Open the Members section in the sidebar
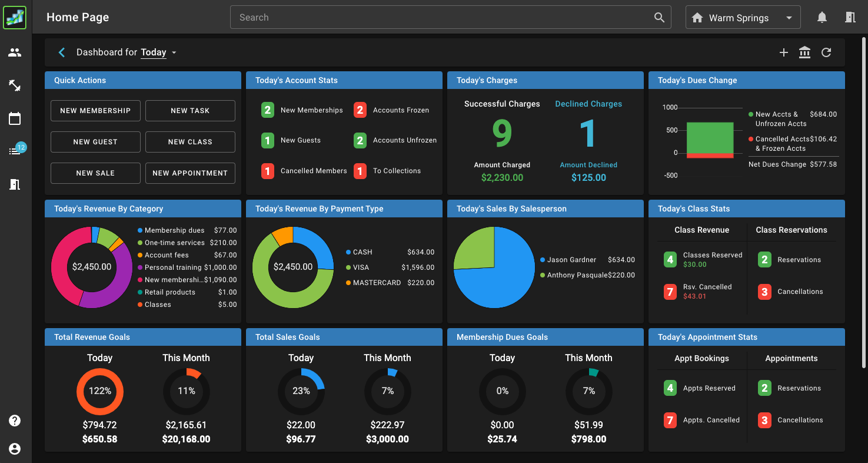This screenshot has height=463, width=868. point(15,52)
